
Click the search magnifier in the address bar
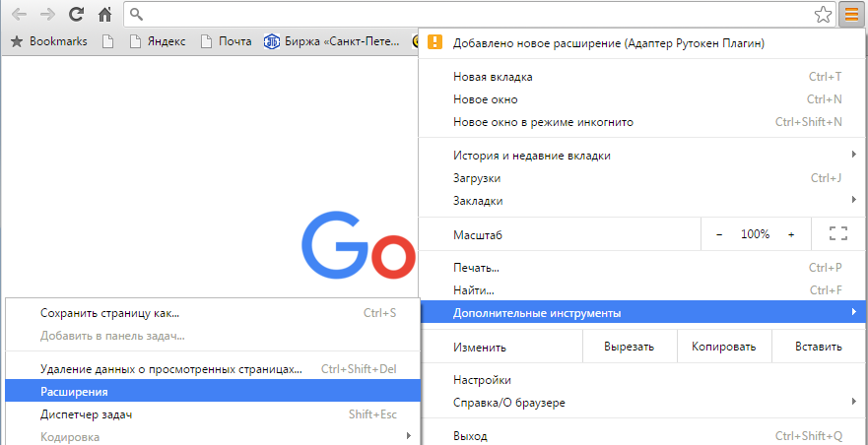(x=136, y=15)
